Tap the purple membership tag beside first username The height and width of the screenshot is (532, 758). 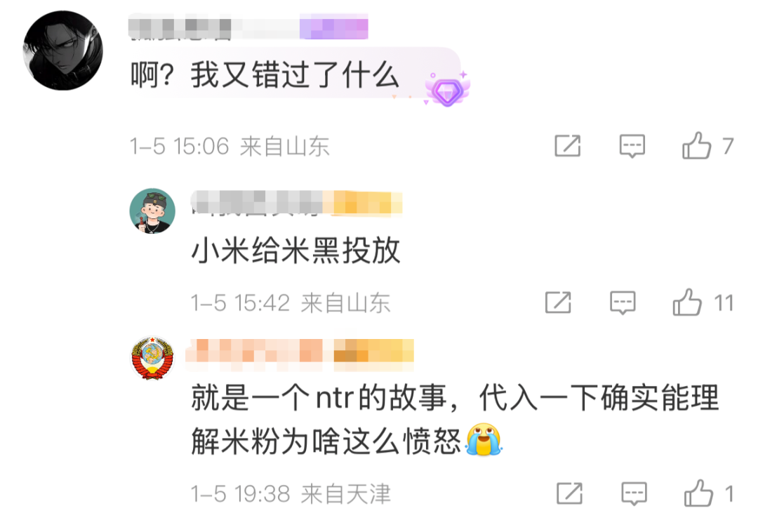click(333, 27)
